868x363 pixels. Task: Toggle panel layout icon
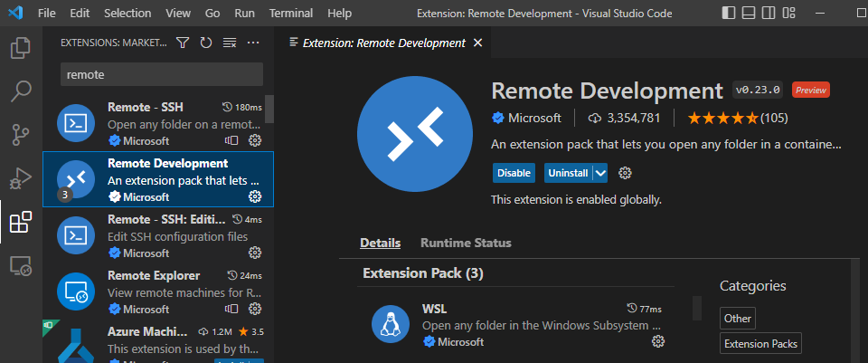click(x=749, y=13)
